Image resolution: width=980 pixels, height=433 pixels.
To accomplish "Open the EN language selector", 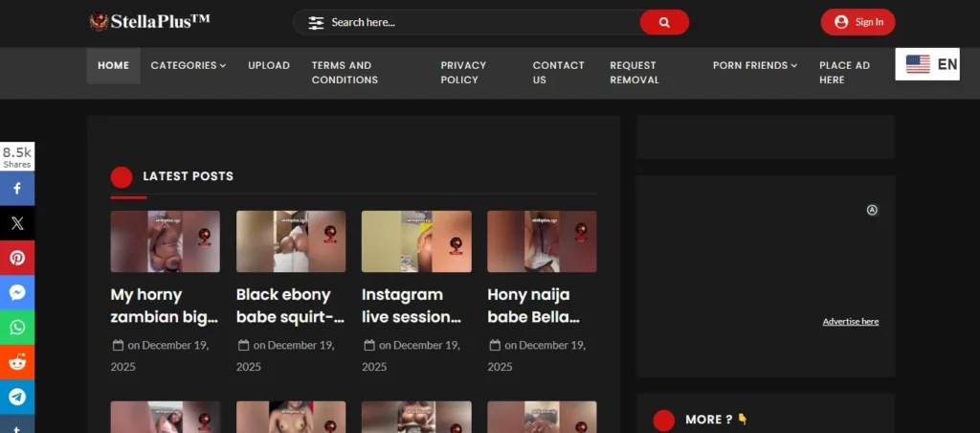I will [x=926, y=64].
